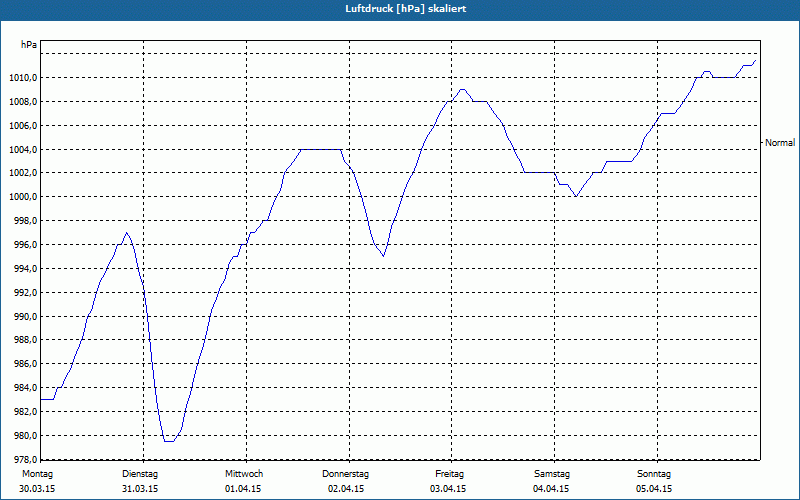Click the date 05.04.15
Screen dimensions: 800x500
pos(654,489)
